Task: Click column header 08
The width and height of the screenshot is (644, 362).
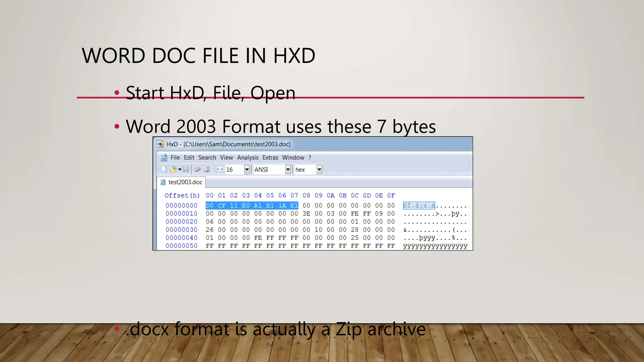Action: tap(306, 195)
